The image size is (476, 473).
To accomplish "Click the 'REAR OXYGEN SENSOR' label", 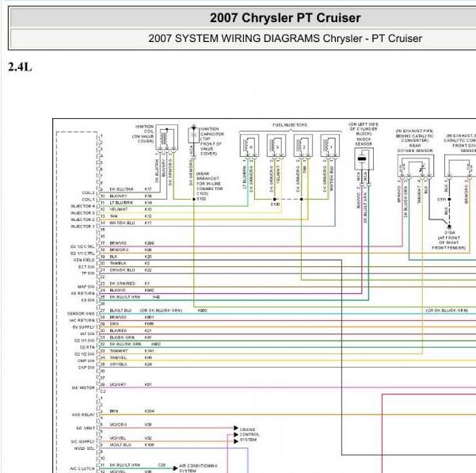I will 415,148.
